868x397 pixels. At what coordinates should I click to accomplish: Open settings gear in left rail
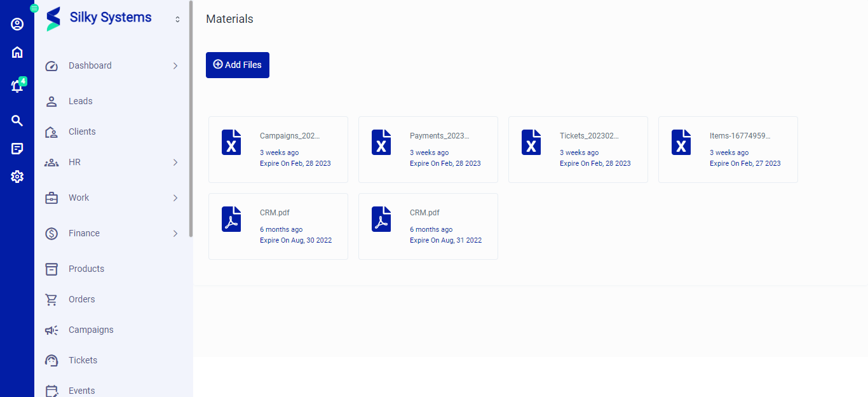point(17,177)
